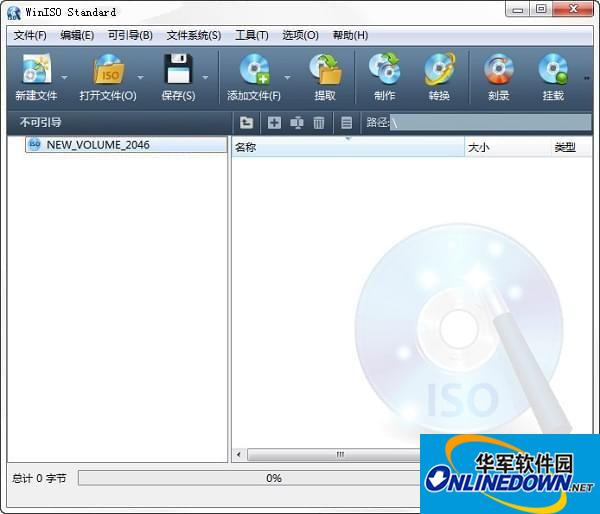Click the 新建文件 (New File) toolbar icon

pyautogui.click(x=35, y=70)
